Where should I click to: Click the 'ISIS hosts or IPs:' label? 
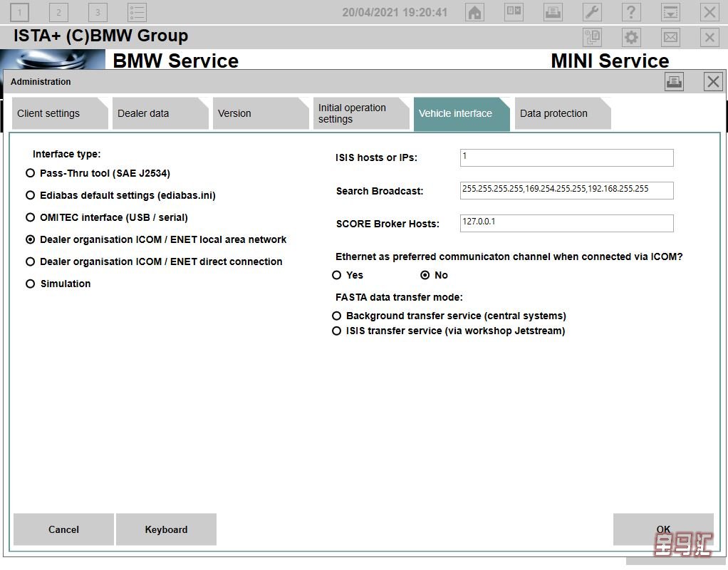point(377,158)
